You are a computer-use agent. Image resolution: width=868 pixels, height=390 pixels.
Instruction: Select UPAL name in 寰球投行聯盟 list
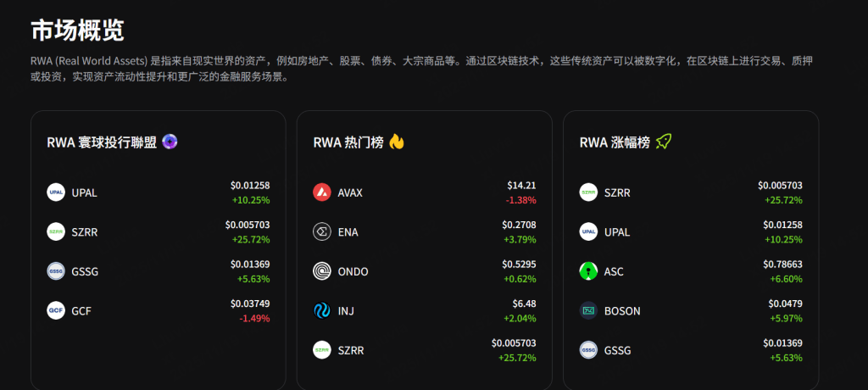[84, 192]
